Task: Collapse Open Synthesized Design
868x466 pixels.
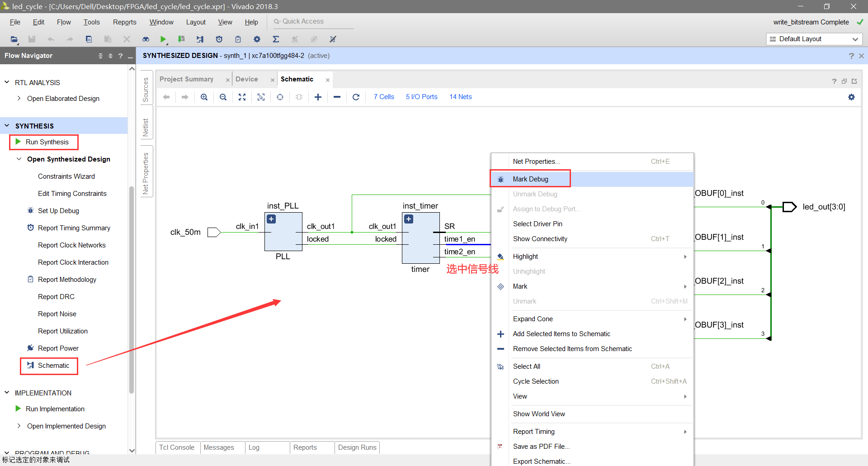Action: [19, 159]
